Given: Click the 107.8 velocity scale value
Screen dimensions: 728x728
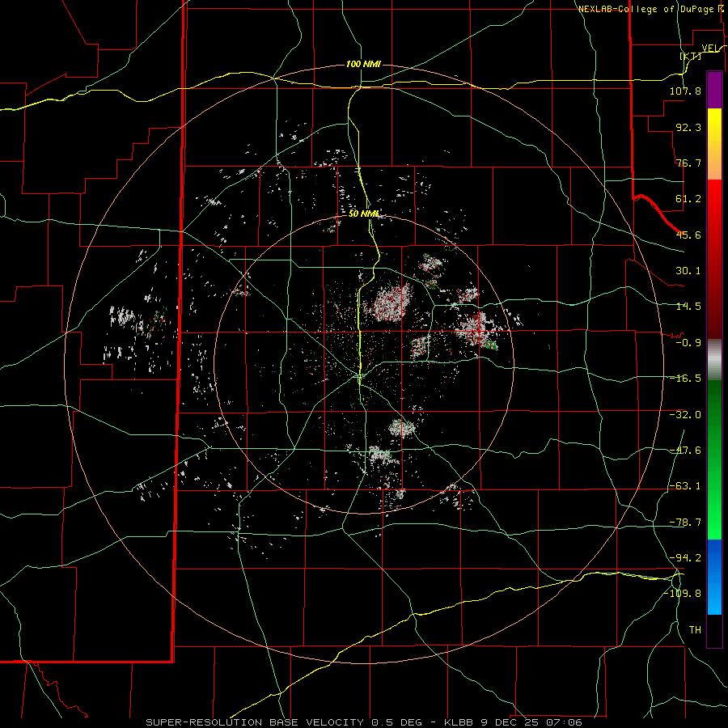Looking at the screenshot, I should (x=685, y=91).
